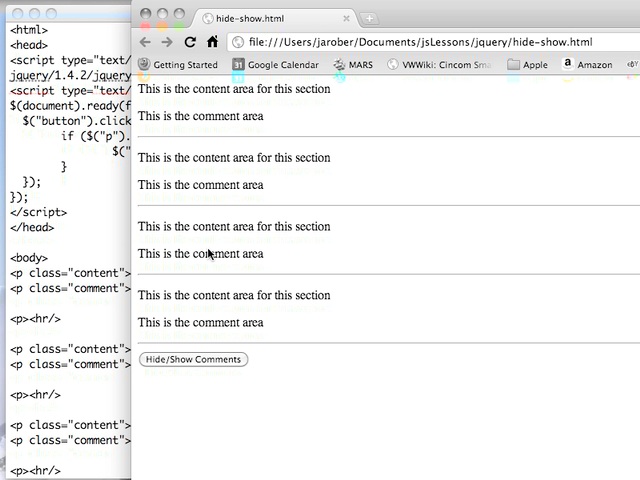Click the third 'This is the content area' paragraph

click(x=234, y=227)
